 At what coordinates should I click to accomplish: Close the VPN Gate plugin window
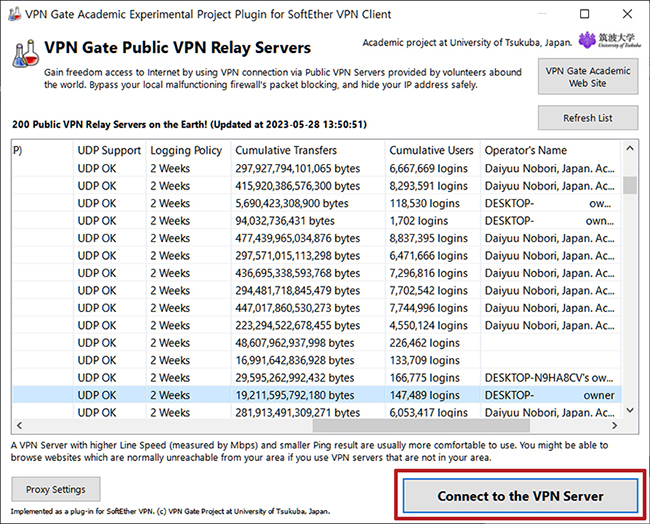point(627,14)
